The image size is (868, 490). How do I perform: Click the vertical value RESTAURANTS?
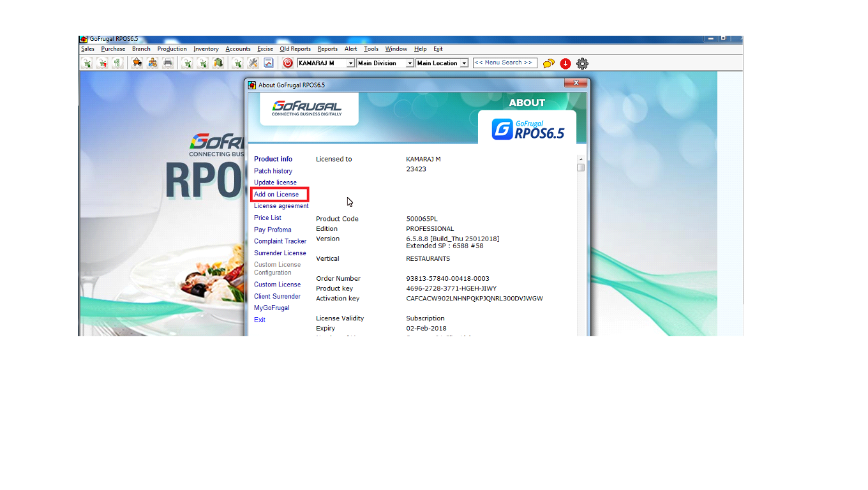pyautogui.click(x=428, y=259)
